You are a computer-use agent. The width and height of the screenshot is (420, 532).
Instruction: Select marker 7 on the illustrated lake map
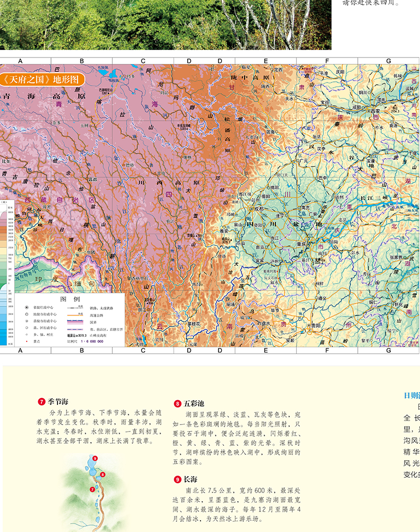point(92,489)
